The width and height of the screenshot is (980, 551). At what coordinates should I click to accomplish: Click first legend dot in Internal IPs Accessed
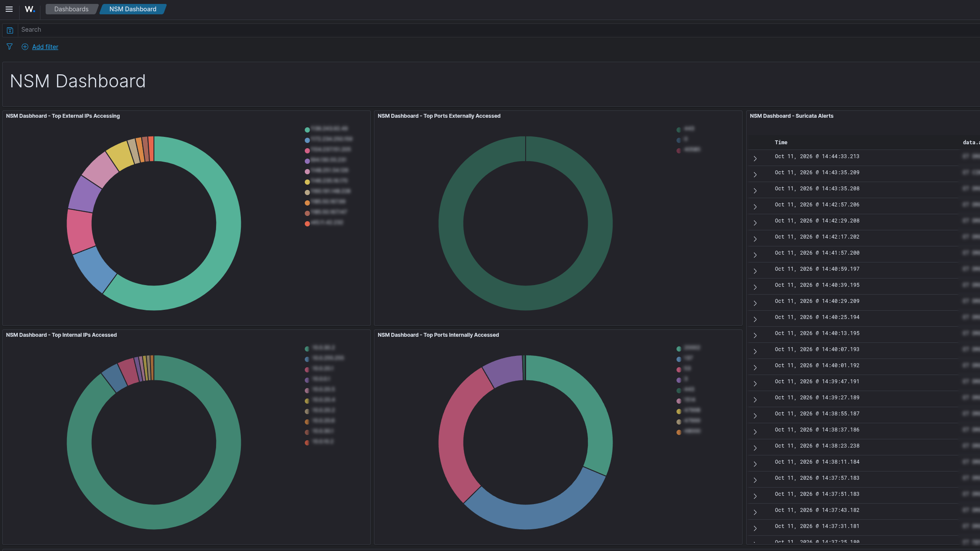307,349
